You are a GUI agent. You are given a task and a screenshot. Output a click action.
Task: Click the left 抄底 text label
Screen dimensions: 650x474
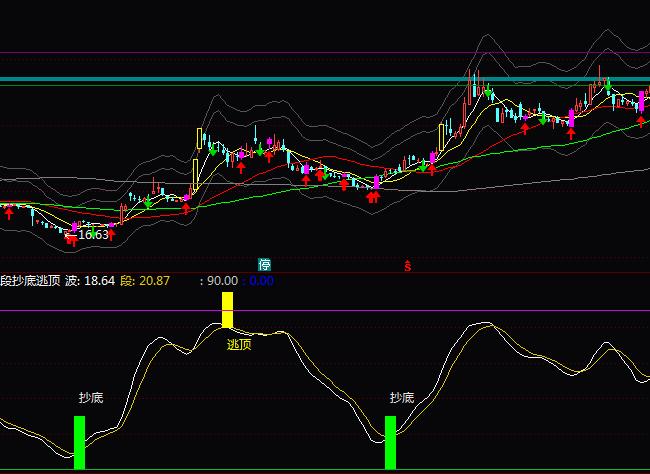click(91, 398)
